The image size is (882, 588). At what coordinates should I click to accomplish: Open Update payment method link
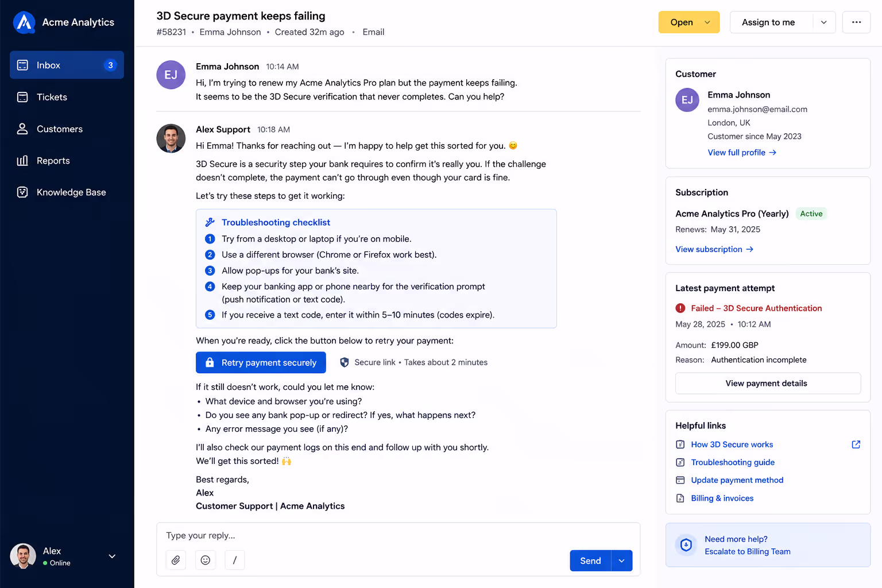pos(737,480)
